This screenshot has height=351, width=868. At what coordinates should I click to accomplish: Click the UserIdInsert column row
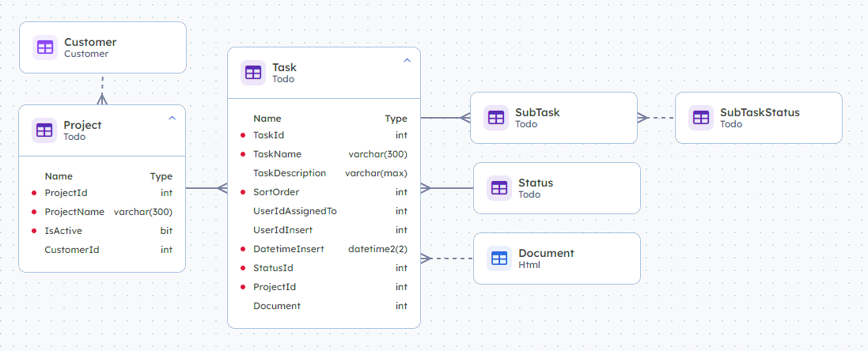(324, 230)
